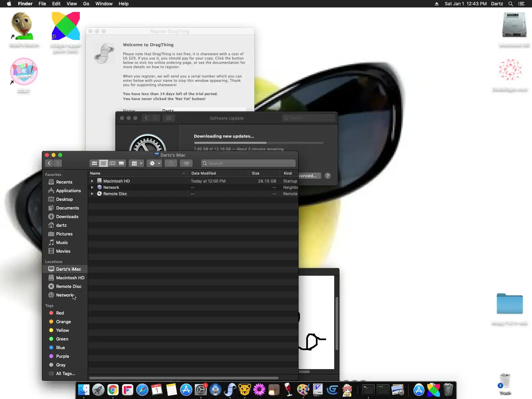Focus the search field in Software Update window
The image size is (532, 399).
pyautogui.click(x=309, y=118)
